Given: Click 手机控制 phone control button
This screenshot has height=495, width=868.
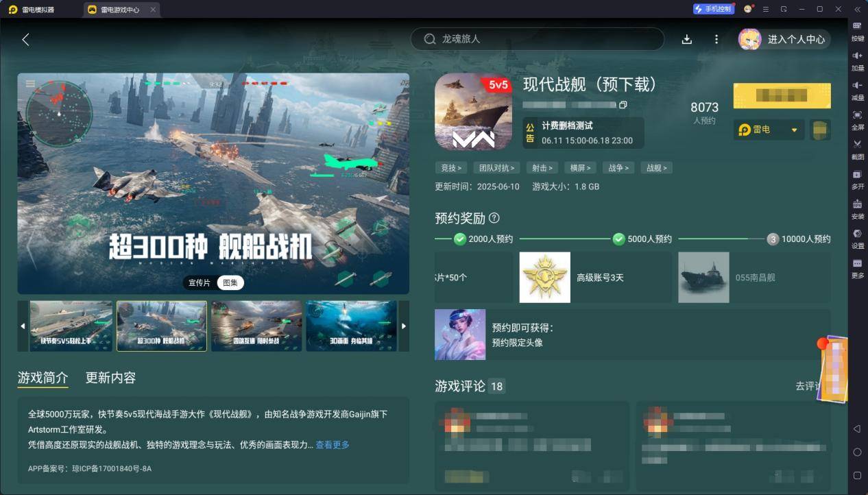Looking at the screenshot, I should (713, 9).
